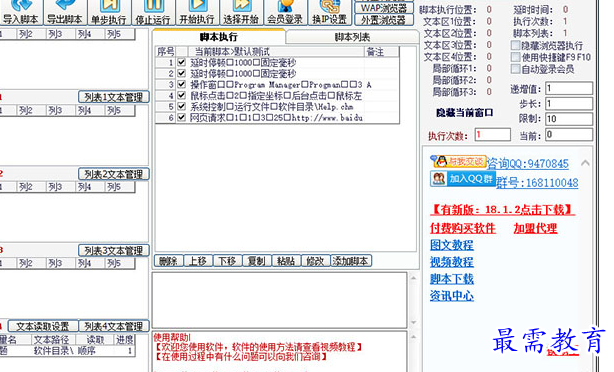
Task: Open 加盟代理 link
Action: tap(535, 228)
